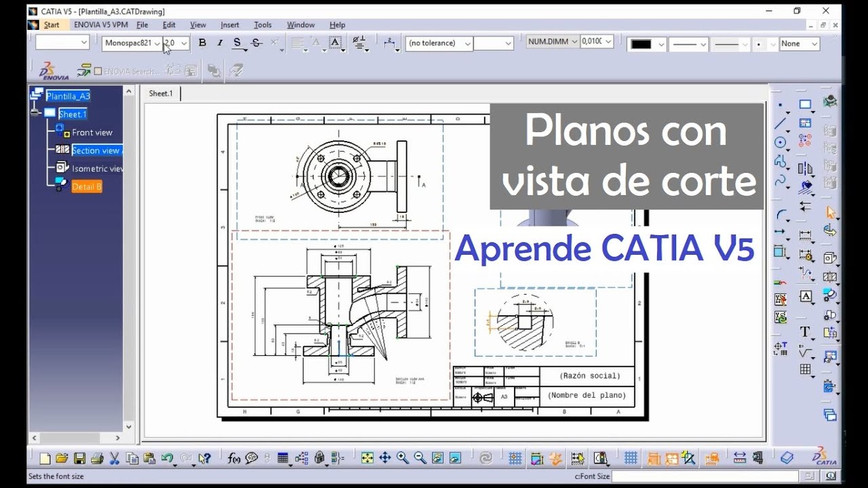The image size is (868, 488).
Task: Select the Circle tool in right toolbar
Action: pyautogui.click(x=781, y=142)
